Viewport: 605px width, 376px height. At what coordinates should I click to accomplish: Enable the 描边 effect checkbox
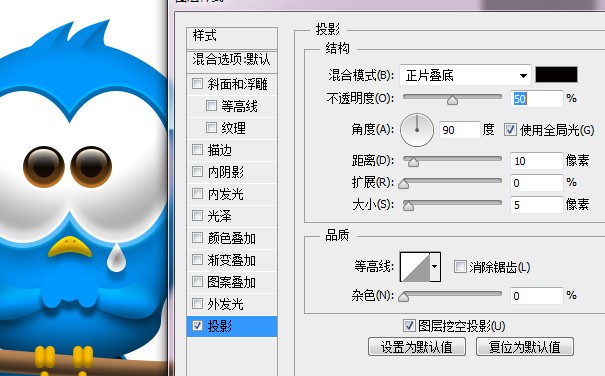(x=197, y=149)
